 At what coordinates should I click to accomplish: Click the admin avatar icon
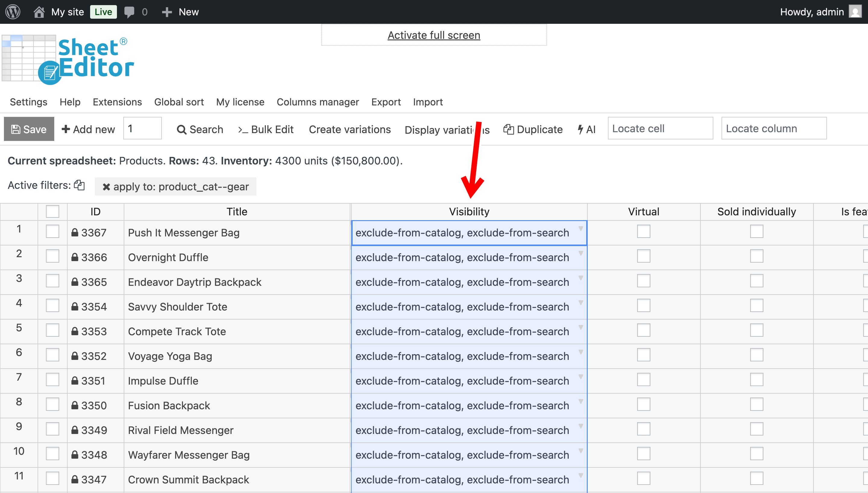pos(855,12)
